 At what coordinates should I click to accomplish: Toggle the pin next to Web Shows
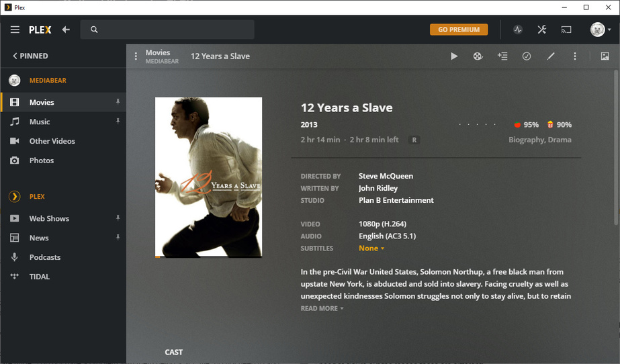tap(118, 218)
